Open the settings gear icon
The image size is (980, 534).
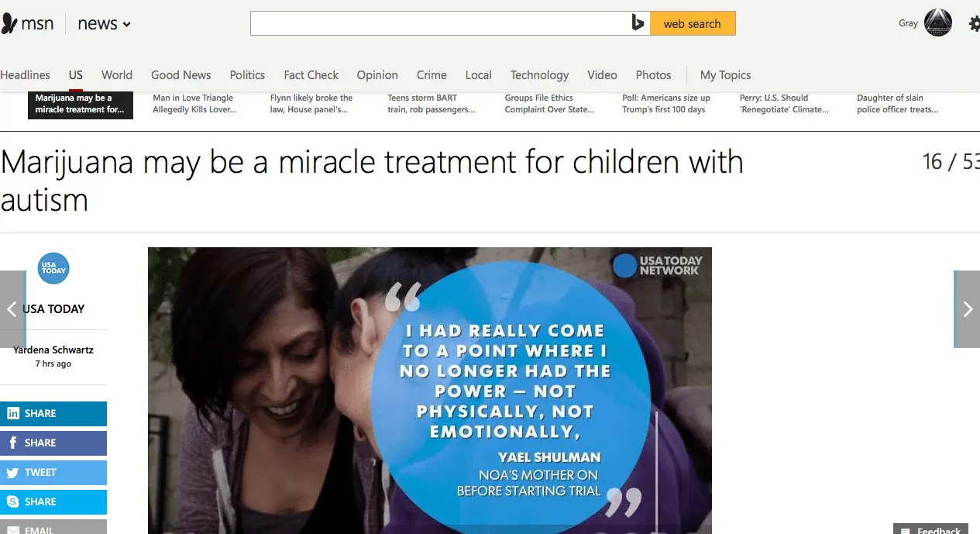coord(975,24)
